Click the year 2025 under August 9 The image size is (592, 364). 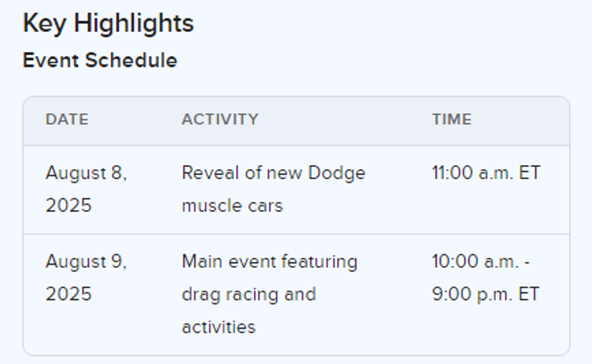(x=69, y=294)
